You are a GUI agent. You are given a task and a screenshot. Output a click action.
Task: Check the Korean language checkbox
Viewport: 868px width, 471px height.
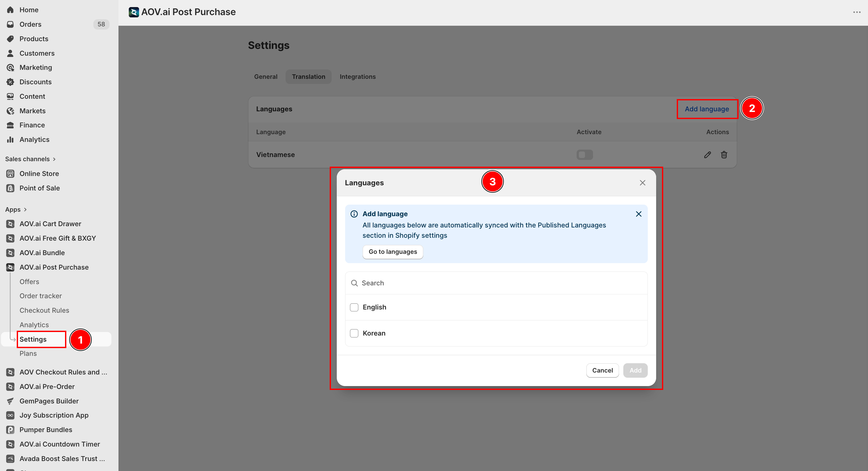click(354, 333)
